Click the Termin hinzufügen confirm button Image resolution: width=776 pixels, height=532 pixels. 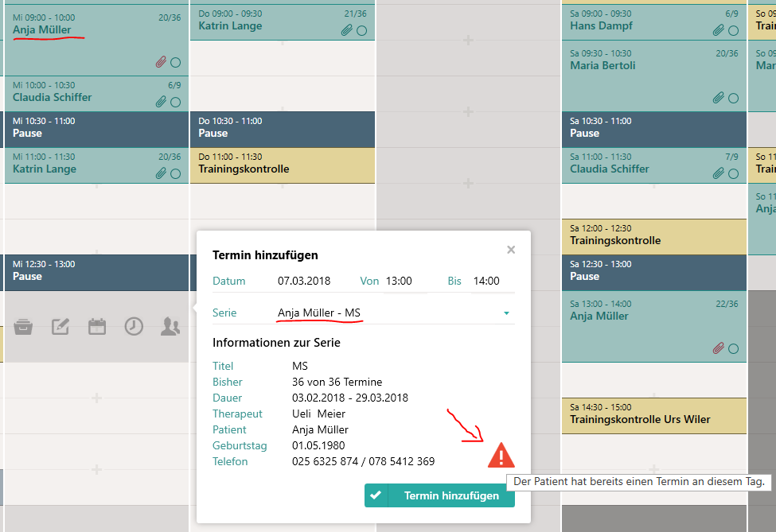(439, 495)
